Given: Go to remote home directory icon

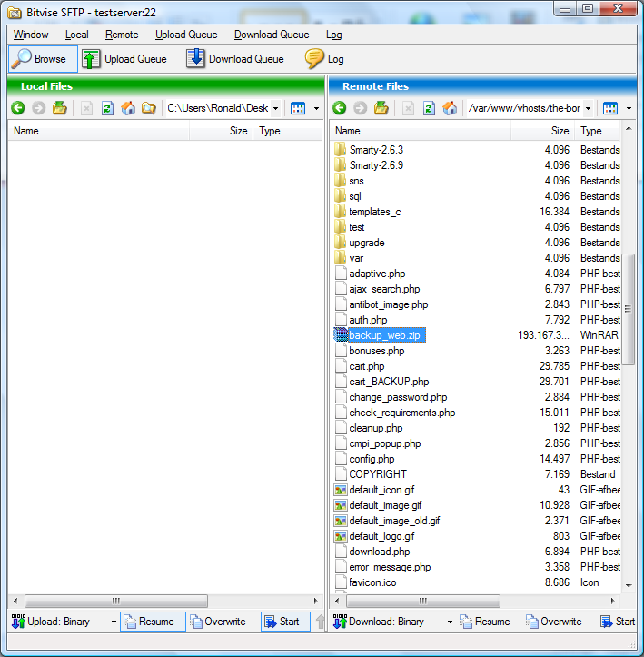Looking at the screenshot, I should click(450, 108).
